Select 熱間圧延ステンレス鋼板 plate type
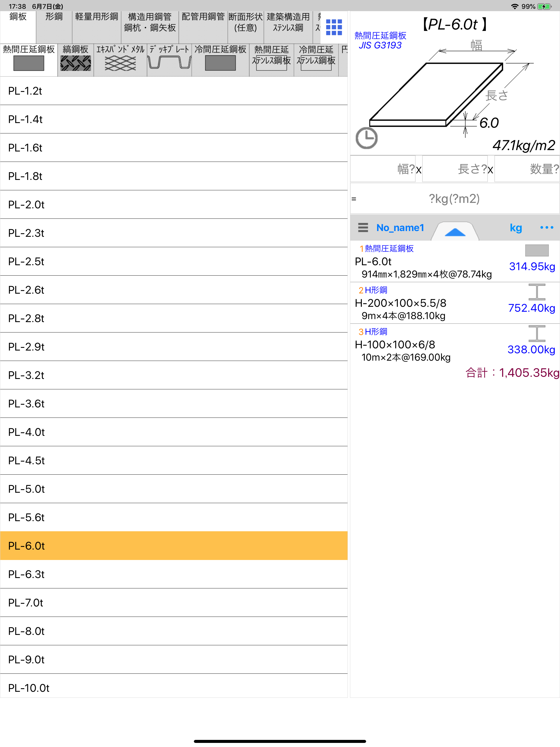Image resolution: width=560 pixels, height=747 pixels. 272,60
